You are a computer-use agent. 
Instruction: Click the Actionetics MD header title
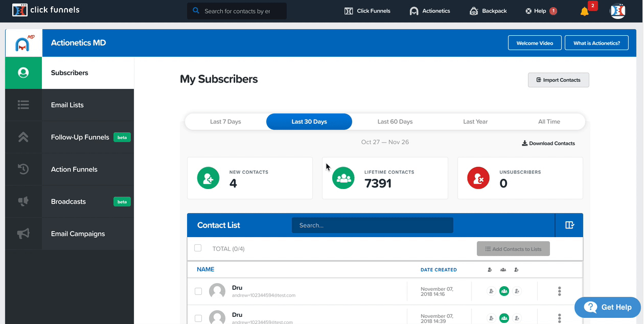(78, 43)
